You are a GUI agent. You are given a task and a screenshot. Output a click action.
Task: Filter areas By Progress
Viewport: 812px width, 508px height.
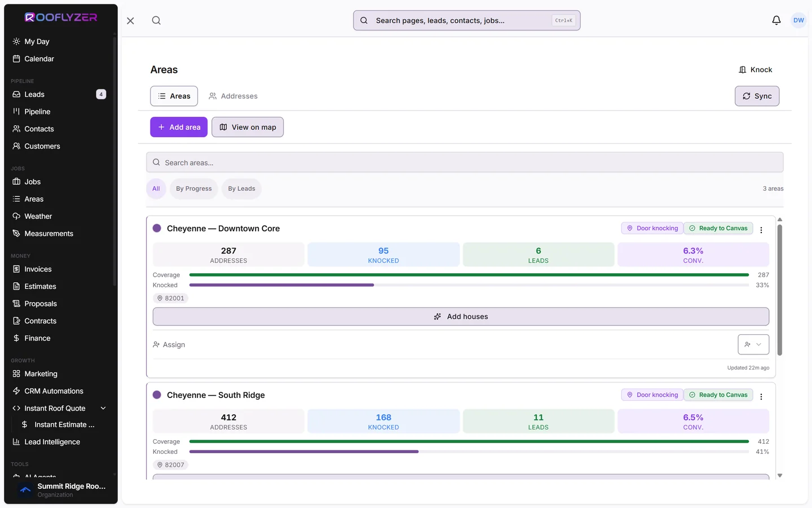tap(194, 189)
